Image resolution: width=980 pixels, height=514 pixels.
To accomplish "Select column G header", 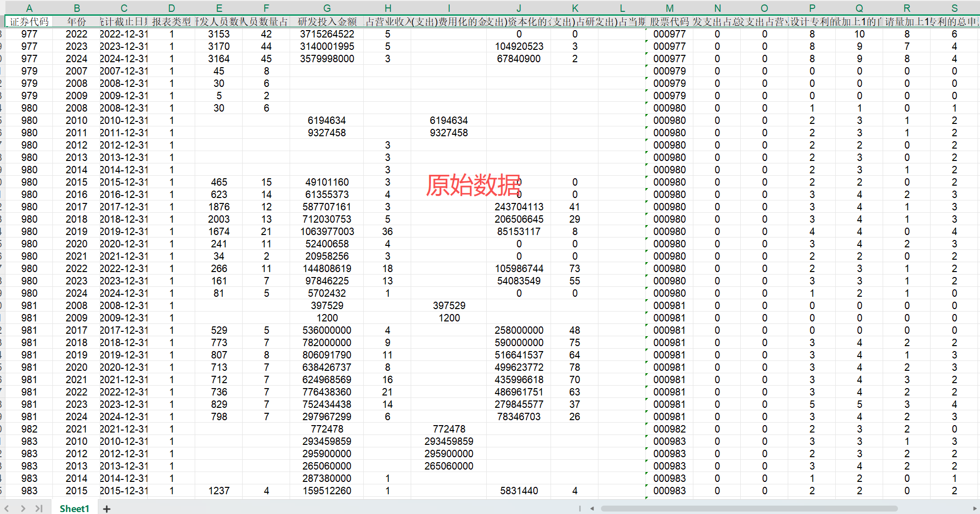I will click(327, 8).
